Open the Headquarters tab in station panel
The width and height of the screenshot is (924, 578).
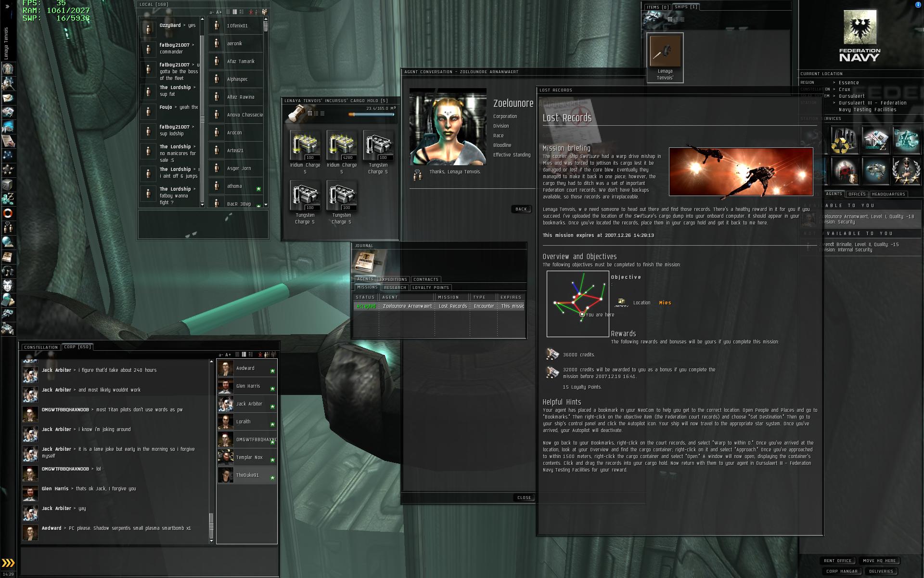coord(888,194)
